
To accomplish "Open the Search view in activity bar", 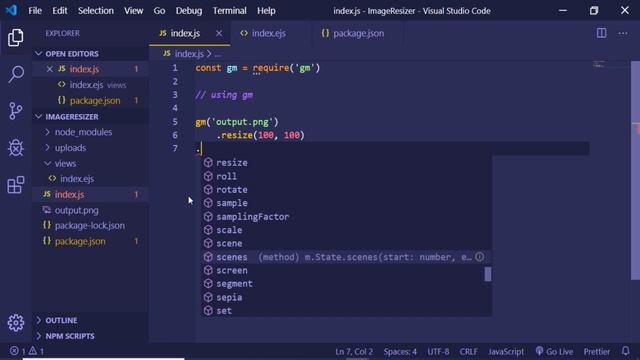I will coord(16,74).
